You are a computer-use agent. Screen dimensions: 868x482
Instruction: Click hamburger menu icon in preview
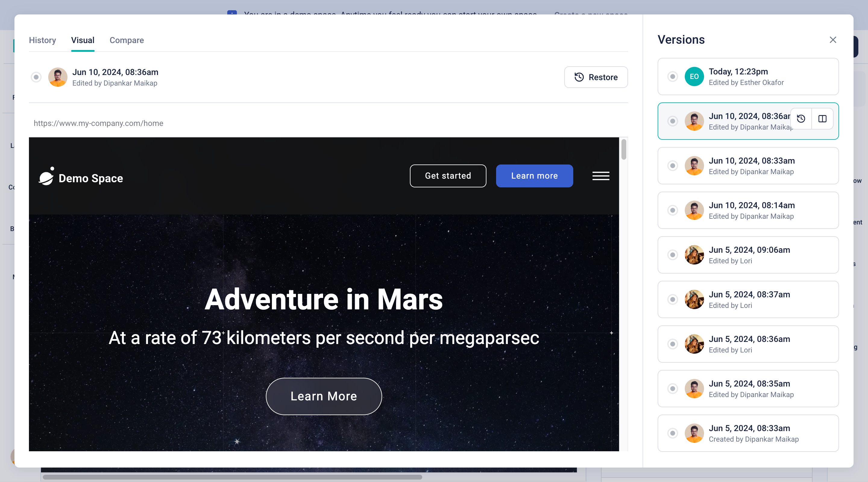(600, 176)
